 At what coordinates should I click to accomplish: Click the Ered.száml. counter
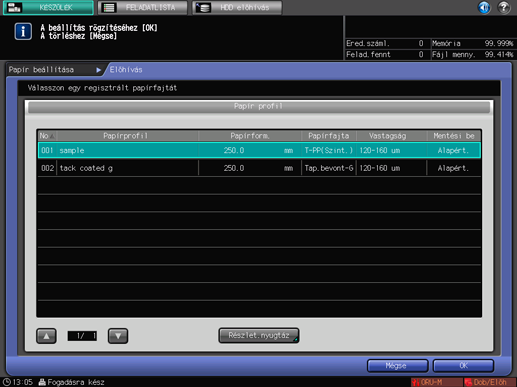385,43
